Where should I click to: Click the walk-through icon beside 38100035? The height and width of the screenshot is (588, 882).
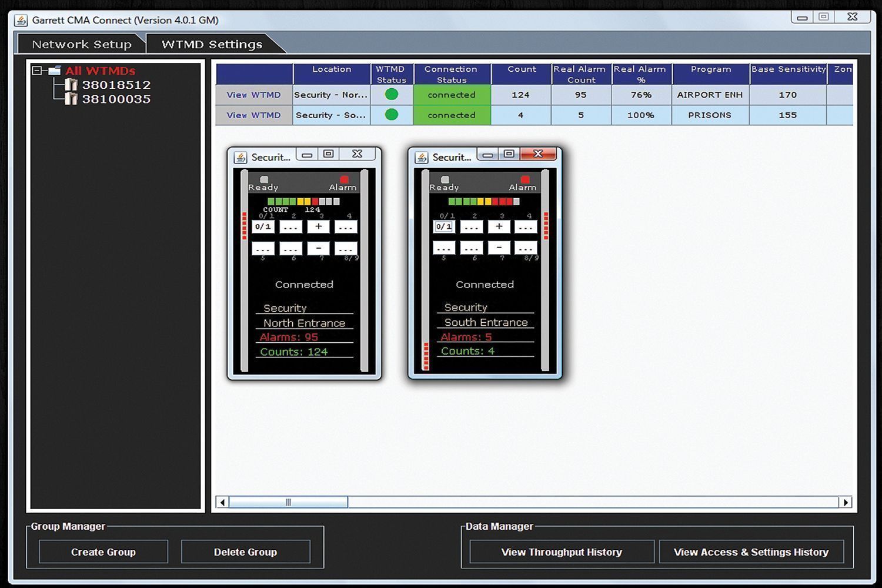pyautogui.click(x=71, y=99)
